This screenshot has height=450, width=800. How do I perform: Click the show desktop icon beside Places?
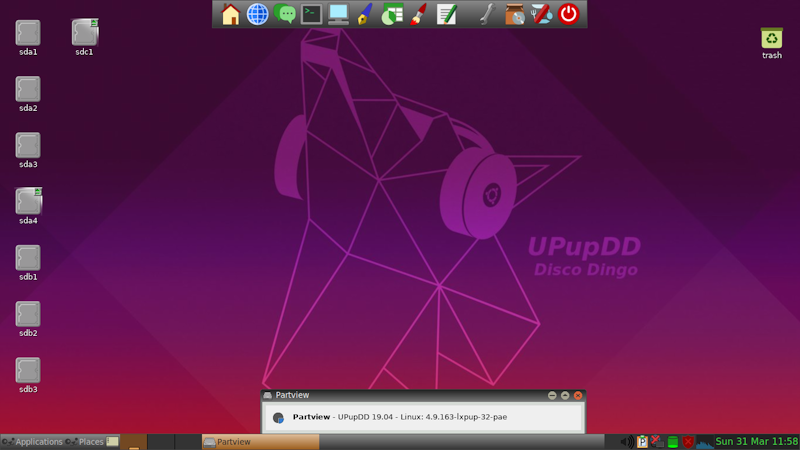tap(112, 442)
